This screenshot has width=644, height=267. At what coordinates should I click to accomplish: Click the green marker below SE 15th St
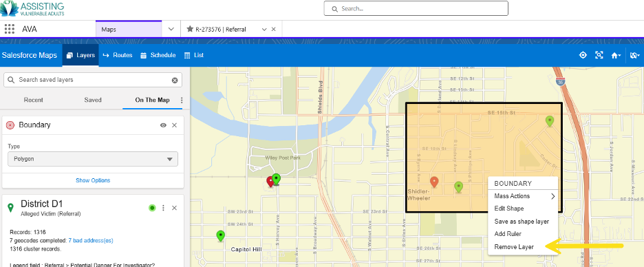tap(550, 120)
